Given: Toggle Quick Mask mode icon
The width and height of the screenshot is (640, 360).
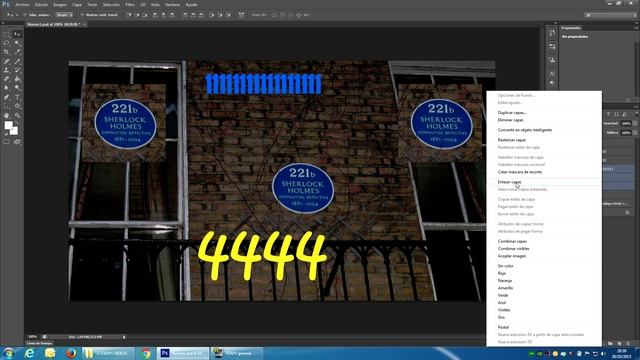Looking at the screenshot, I should (7, 142).
